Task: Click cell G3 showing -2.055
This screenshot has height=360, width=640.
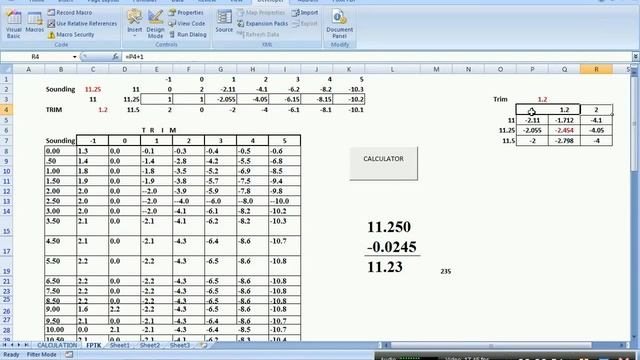Action: tap(221, 99)
